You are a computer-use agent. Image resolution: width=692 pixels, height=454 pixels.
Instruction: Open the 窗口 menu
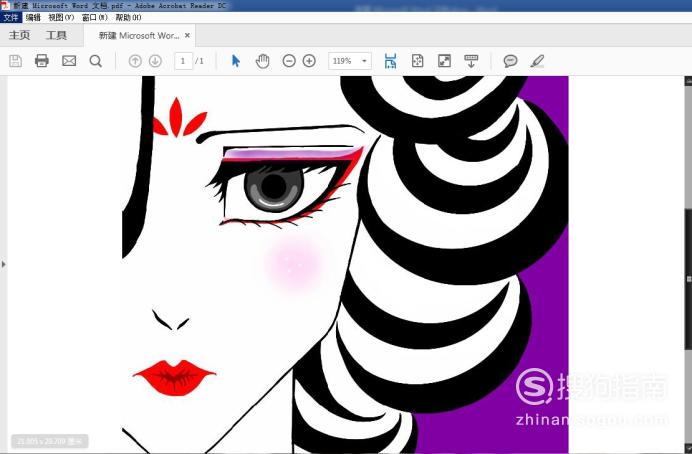pos(94,18)
